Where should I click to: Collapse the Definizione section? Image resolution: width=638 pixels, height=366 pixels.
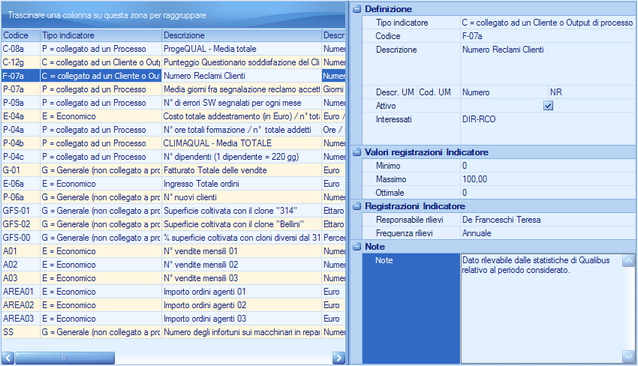pyautogui.click(x=357, y=9)
